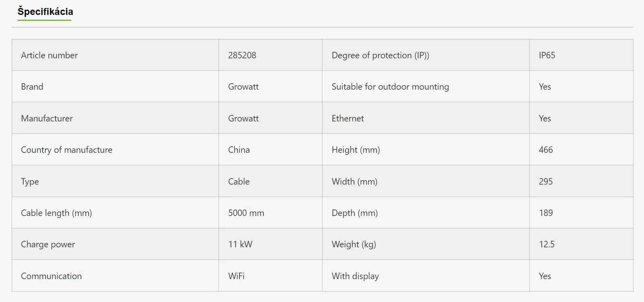Click the Depth (mm) value 189
This screenshot has width=644, height=302.
(x=546, y=213)
